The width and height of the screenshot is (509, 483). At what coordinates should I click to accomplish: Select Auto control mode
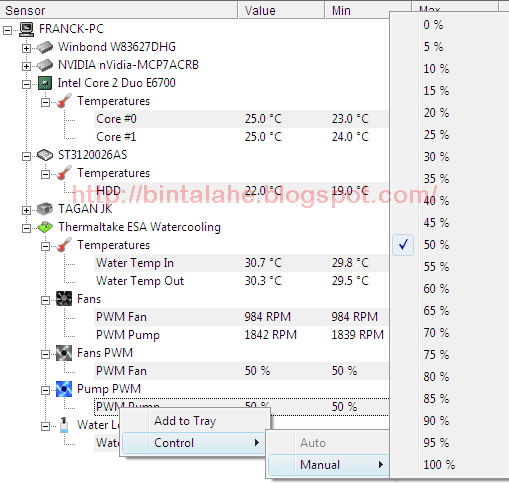tap(328, 443)
